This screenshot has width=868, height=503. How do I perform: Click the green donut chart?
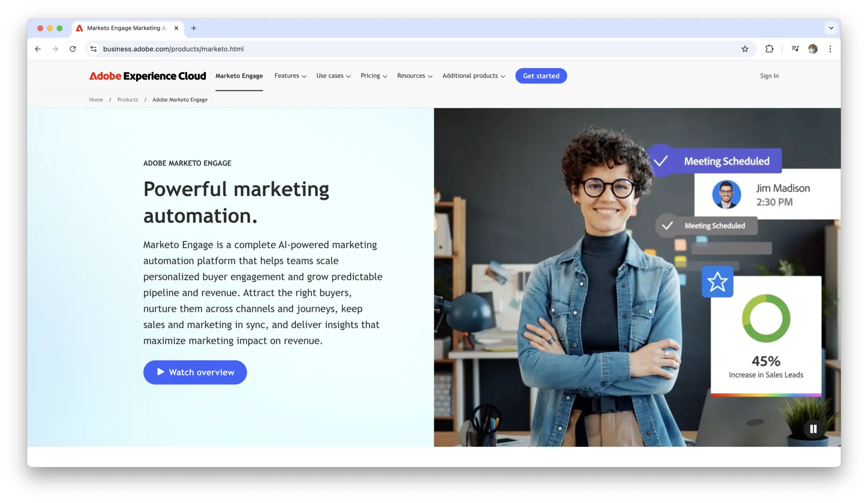coord(766,319)
